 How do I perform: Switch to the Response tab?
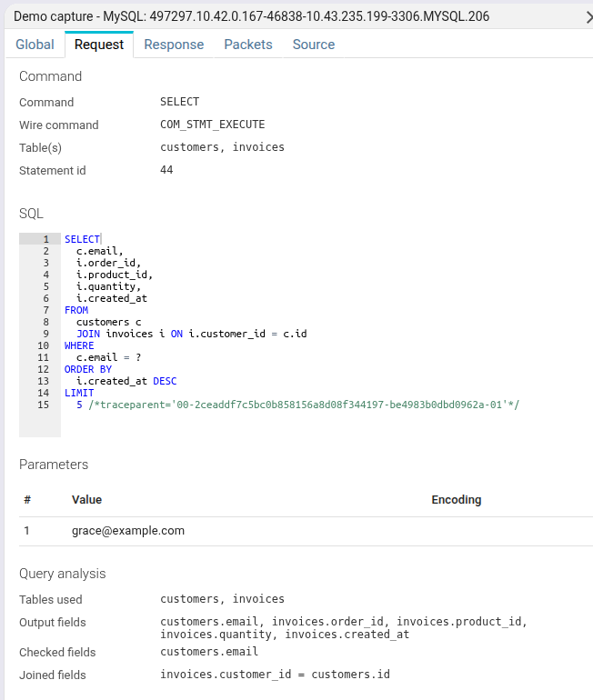click(x=174, y=45)
